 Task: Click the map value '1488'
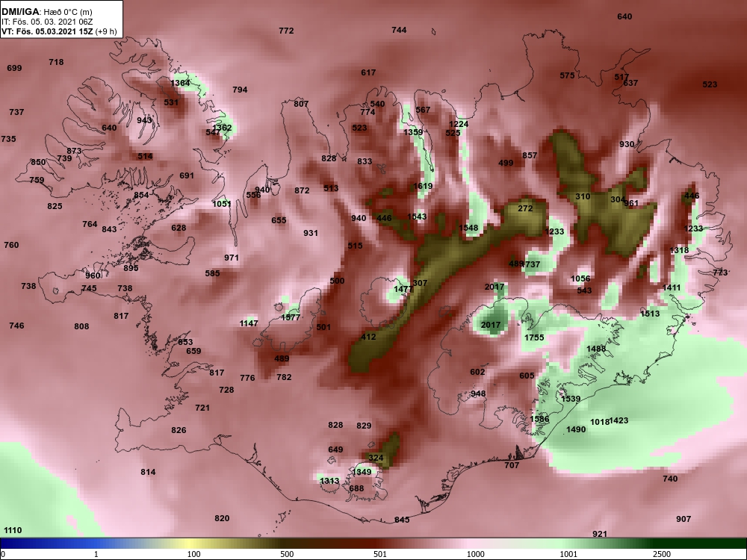(596, 349)
